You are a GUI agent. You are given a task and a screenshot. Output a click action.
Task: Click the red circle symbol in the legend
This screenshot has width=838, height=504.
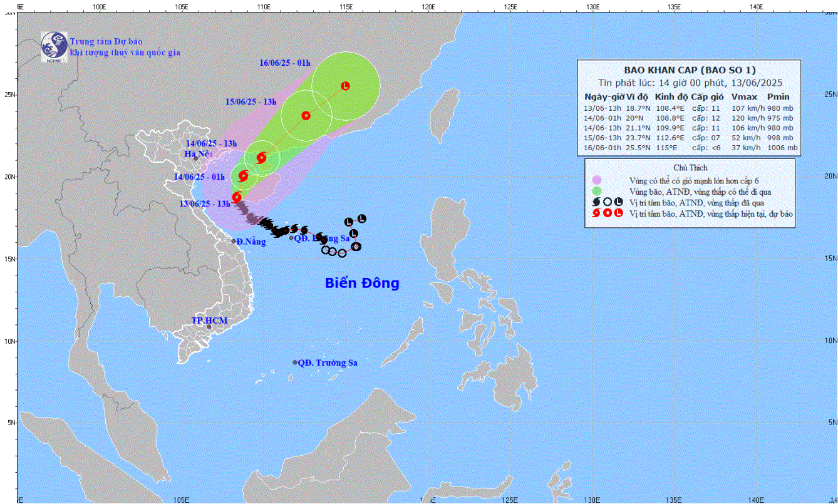pos(607,213)
